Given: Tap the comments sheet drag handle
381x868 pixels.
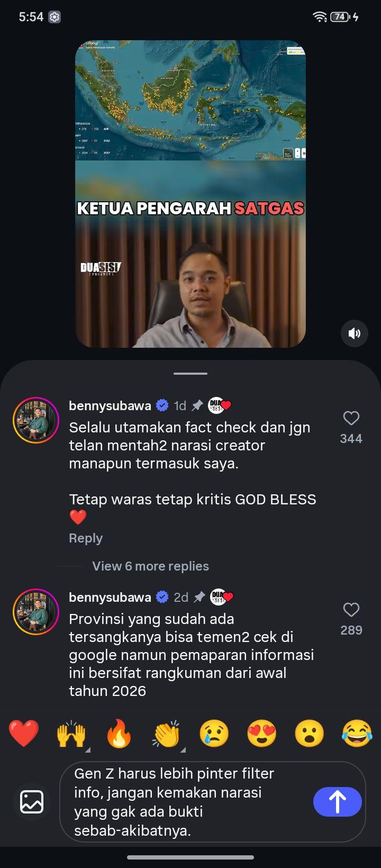Looking at the screenshot, I should 190,373.
